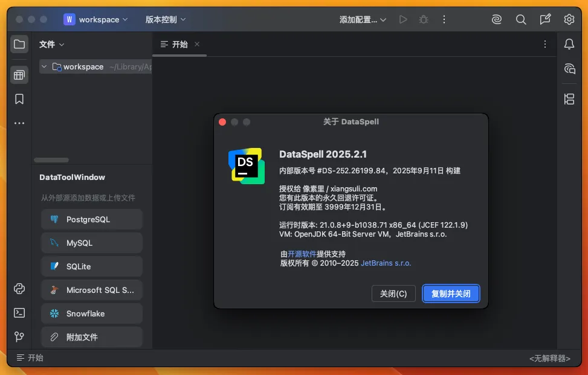The height and width of the screenshot is (375, 588).
Task: Open the Git tool window icon
Action: point(19,336)
